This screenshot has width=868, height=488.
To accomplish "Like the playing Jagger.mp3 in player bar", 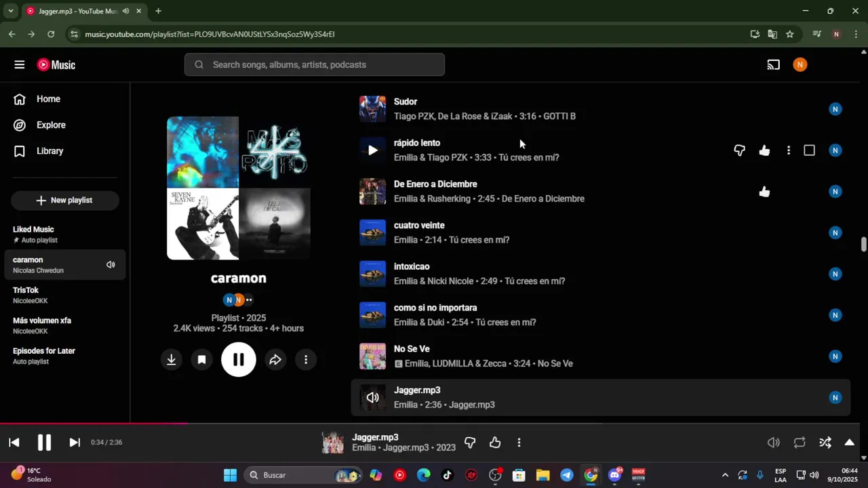I will [495, 443].
